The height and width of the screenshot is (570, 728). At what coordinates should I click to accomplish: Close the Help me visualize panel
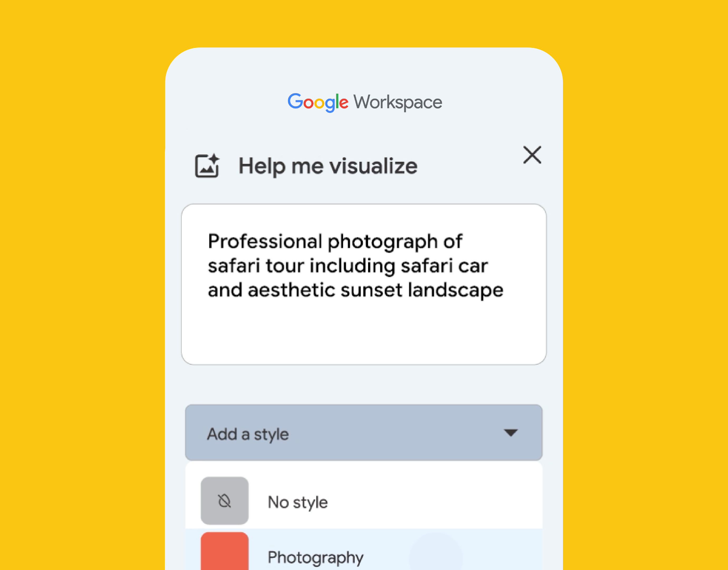coord(532,155)
